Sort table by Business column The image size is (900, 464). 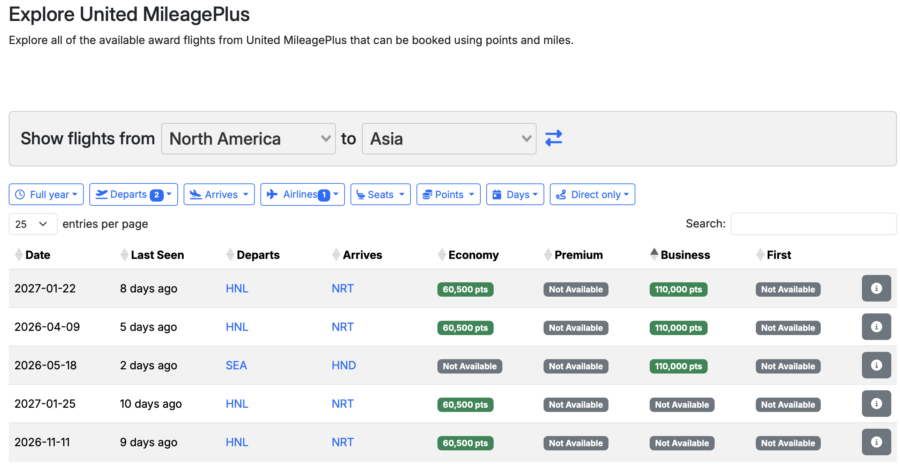coord(680,255)
